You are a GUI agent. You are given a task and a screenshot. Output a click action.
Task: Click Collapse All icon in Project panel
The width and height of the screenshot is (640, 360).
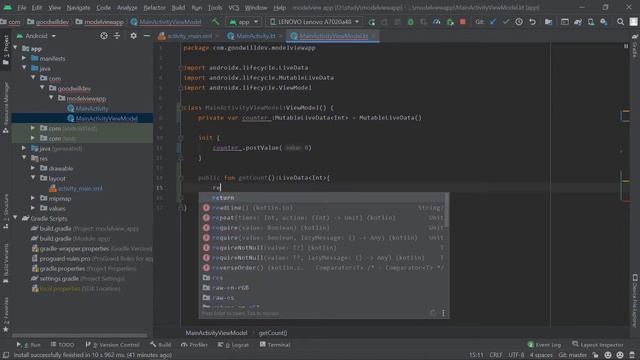coord(117,36)
